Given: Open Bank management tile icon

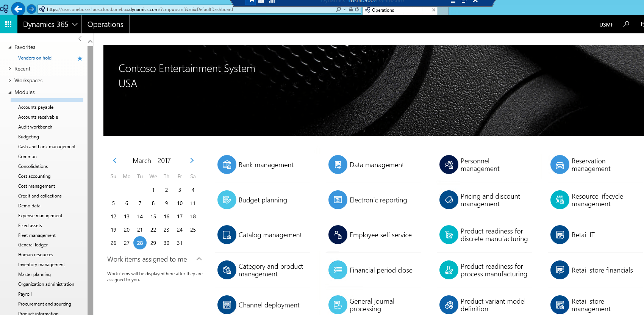Looking at the screenshot, I should [227, 165].
